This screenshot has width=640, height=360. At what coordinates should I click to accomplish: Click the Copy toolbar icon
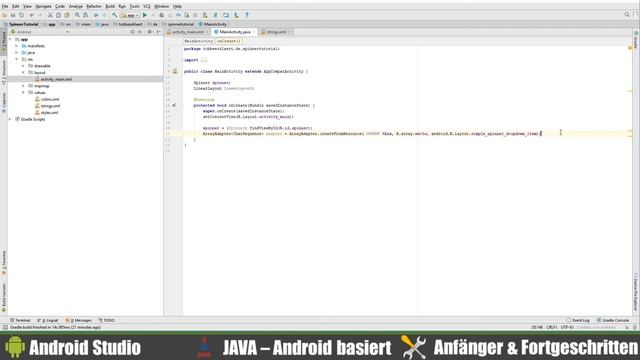58,15
